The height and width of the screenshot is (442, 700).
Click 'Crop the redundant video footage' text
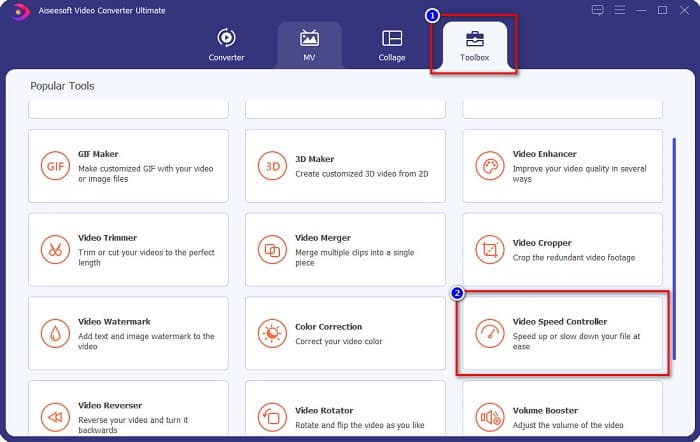[574, 258]
